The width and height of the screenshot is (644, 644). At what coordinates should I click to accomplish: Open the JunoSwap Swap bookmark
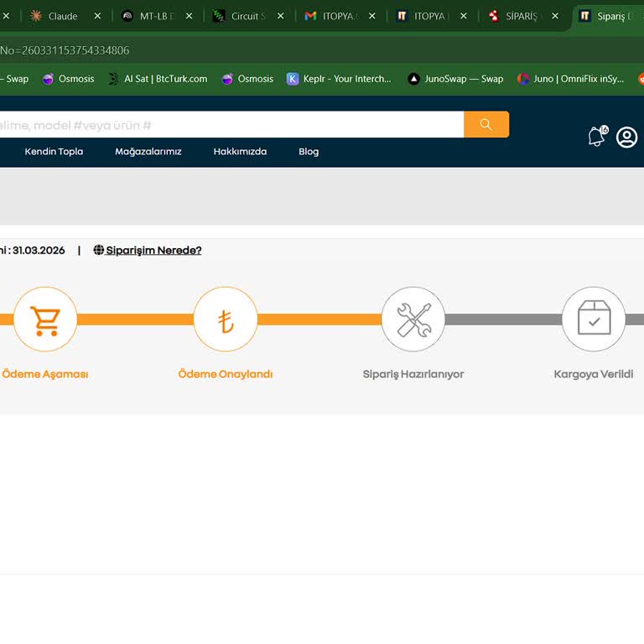click(x=455, y=79)
